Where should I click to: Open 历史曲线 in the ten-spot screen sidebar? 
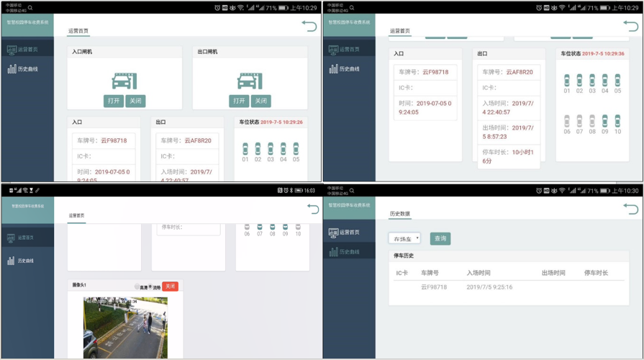[349, 69]
